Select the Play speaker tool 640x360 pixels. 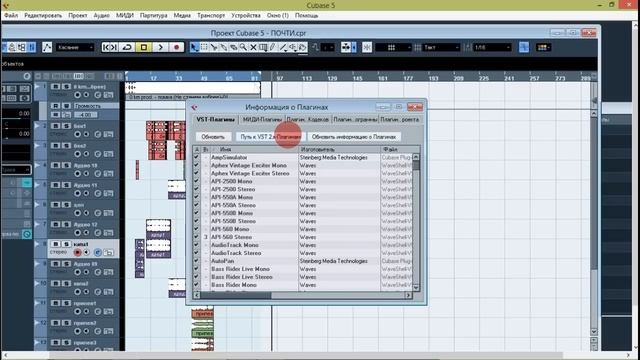293,47
